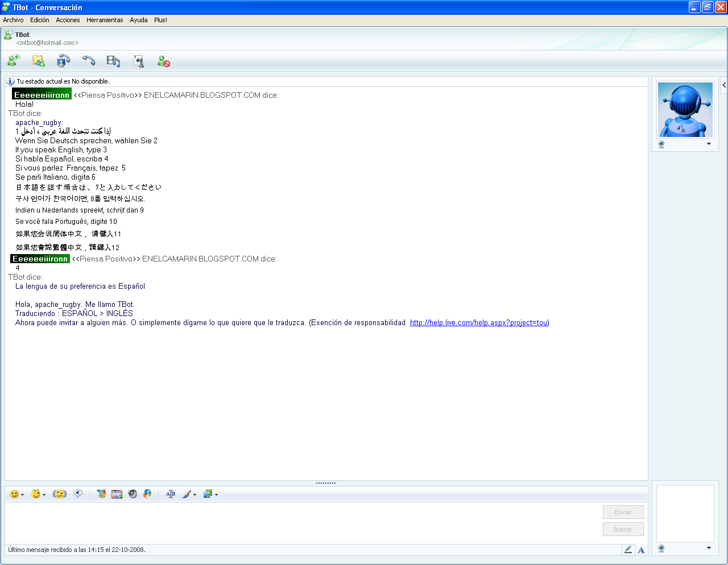The height and width of the screenshot is (565, 728).
Task: Click webcam icon under TBot's picture
Action: click(661, 144)
